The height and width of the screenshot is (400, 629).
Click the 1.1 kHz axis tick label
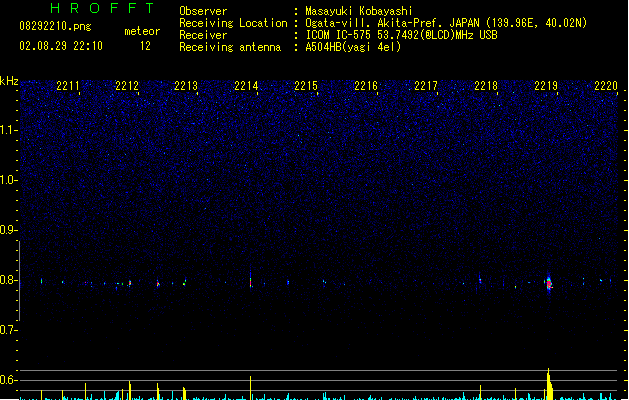pyautogui.click(x=8, y=130)
